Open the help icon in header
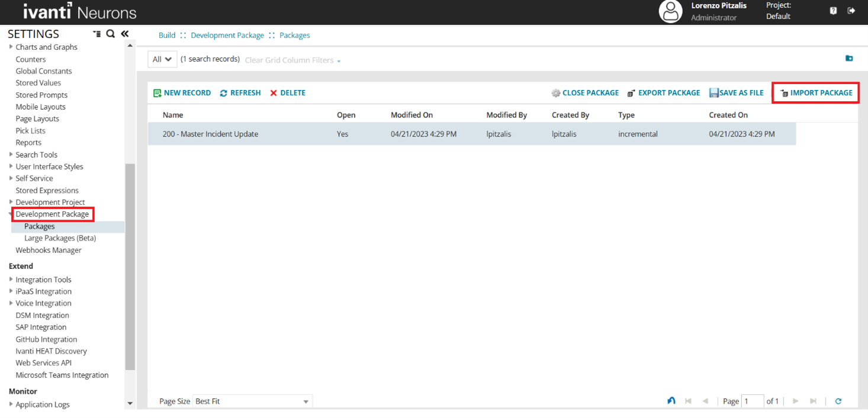The width and height of the screenshot is (868, 418). (x=833, y=11)
